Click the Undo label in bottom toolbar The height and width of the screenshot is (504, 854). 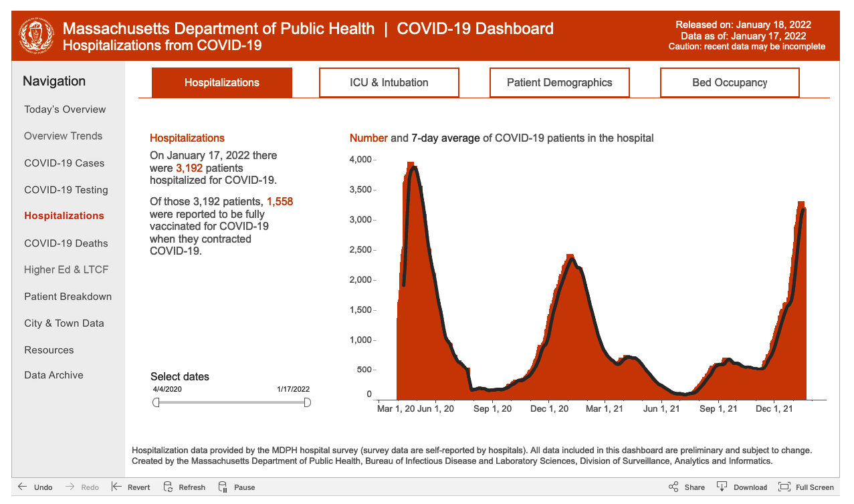[43, 487]
